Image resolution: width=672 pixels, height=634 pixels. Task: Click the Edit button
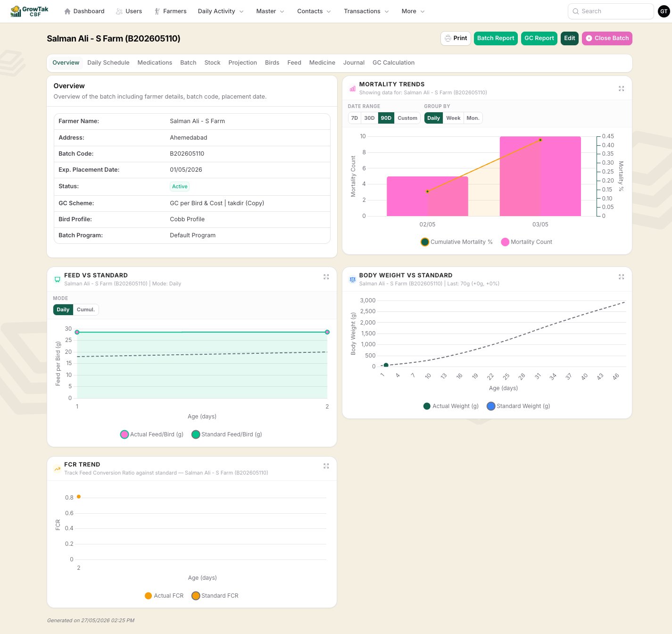point(570,38)
